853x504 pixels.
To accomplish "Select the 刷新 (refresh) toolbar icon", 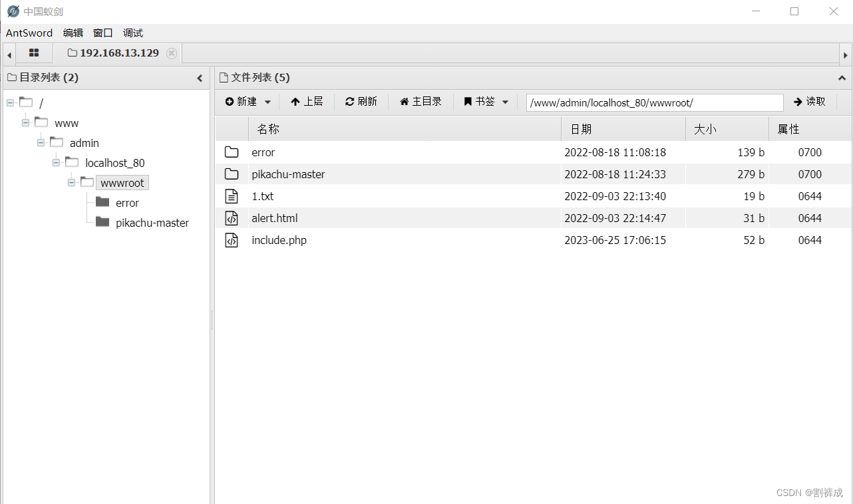I will pos(351,101).
